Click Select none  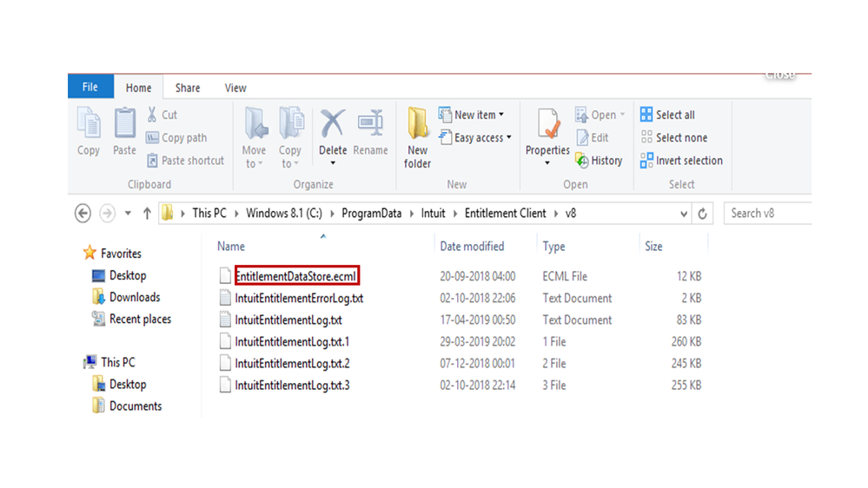pos(673,138)
